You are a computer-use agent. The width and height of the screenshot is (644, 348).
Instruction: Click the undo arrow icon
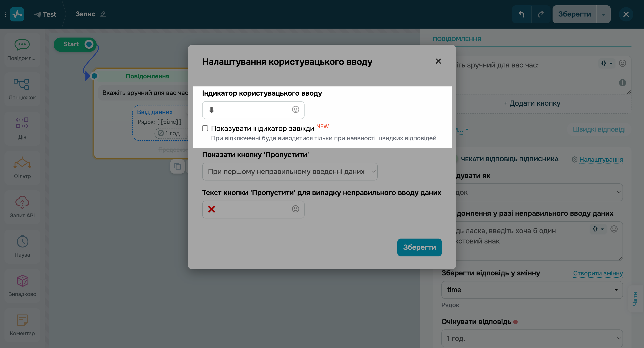pos(521,14)
